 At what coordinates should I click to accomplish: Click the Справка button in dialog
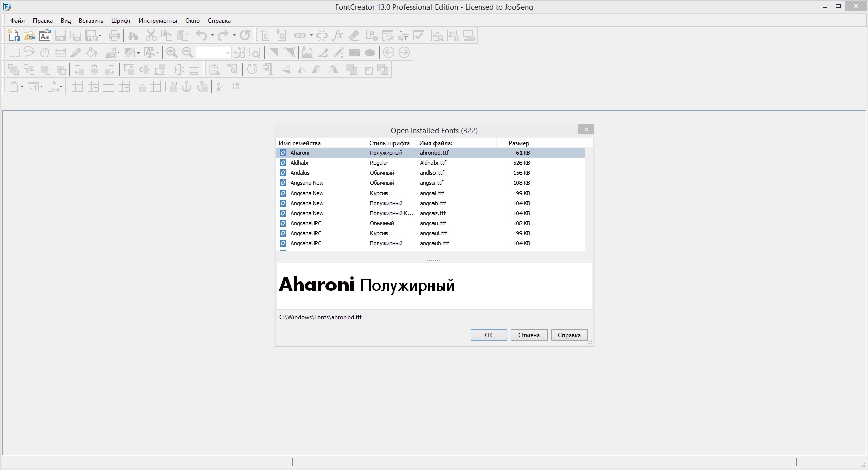[x=569, y=335]
